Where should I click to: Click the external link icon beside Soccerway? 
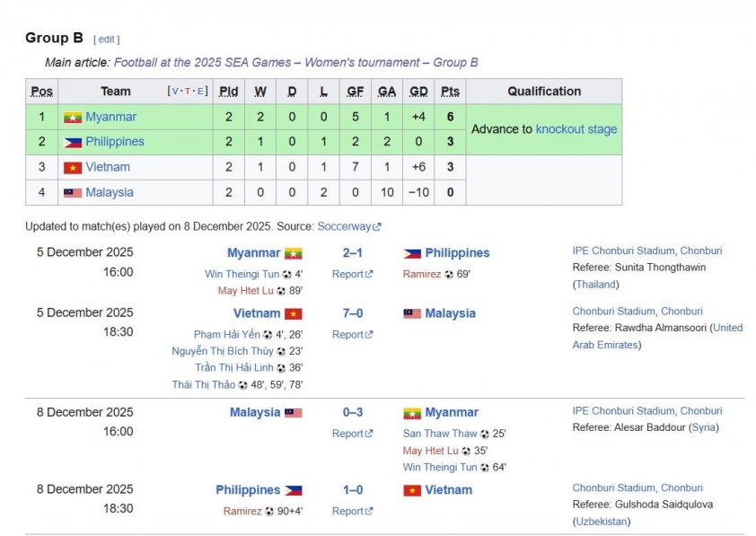(x=377, y=227)
